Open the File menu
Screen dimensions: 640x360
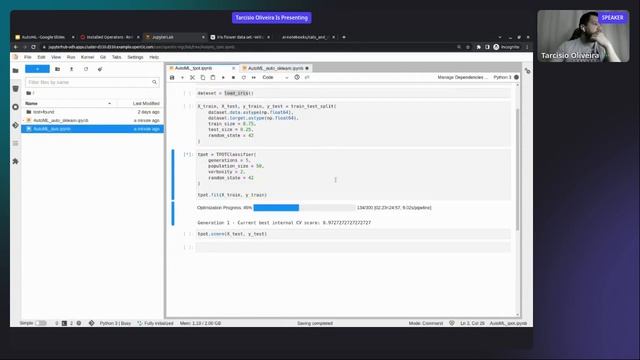(28, 57)
